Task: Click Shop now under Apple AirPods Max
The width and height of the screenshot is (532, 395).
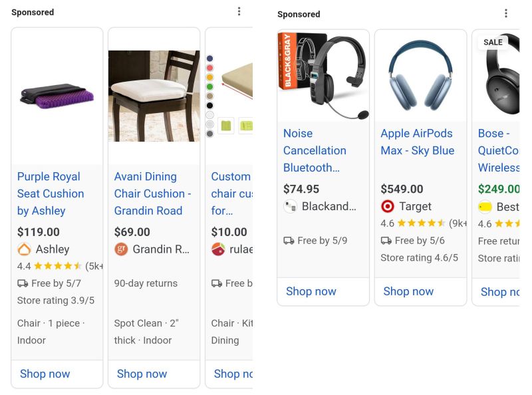Action: point(408,291)
